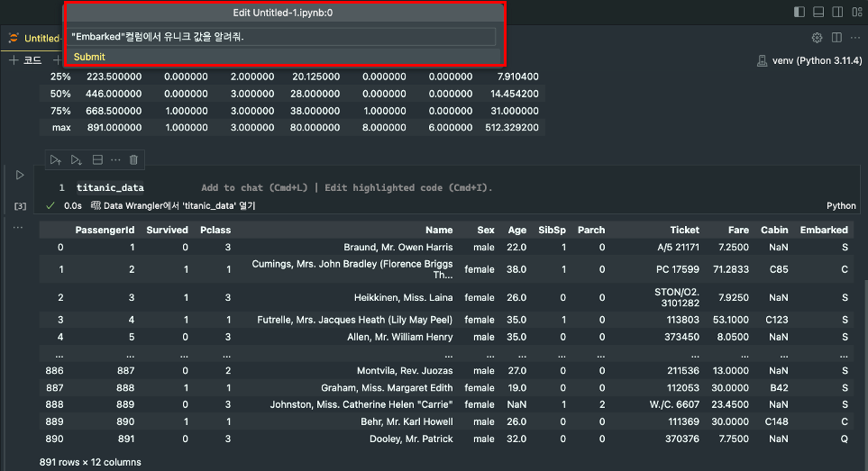Click ticket value W./C. 6607
868x471 pixels.
[674, 404]
